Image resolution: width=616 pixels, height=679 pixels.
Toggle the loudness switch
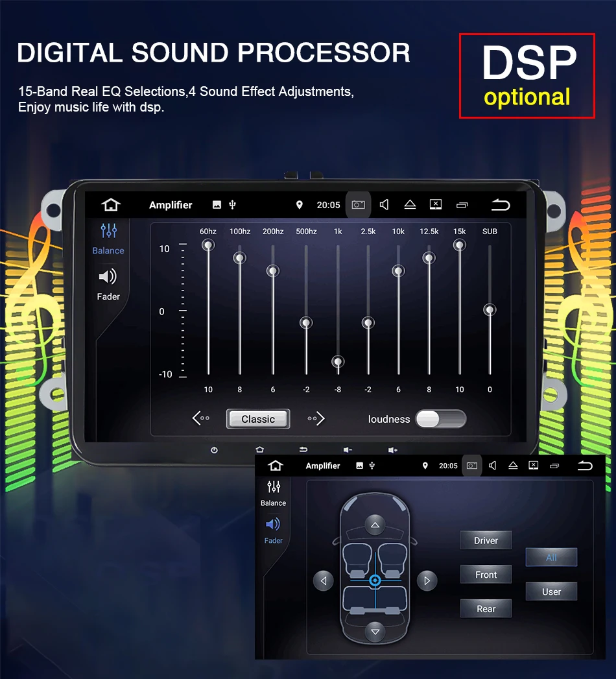[441, 419]
